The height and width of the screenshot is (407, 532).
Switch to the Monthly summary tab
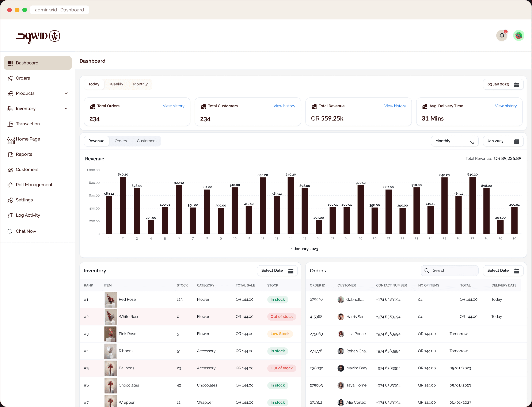tap(140, 84)
